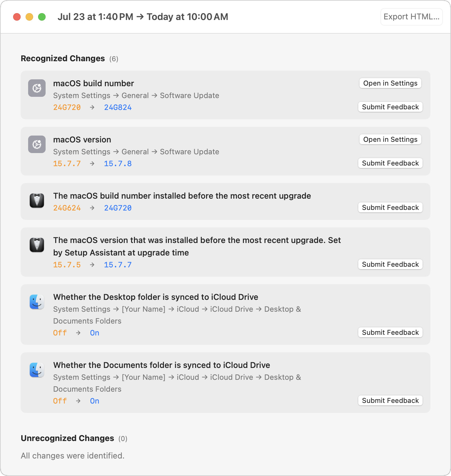Click the new build value 24G824
This screenshot has width=451, height=476.
click(x=118, y=107)
